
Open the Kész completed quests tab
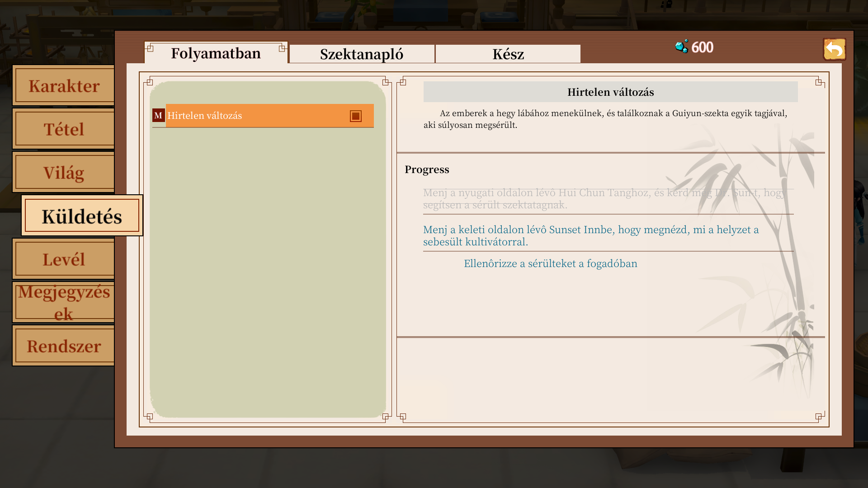pyautogui.click(x=508, y=54)
